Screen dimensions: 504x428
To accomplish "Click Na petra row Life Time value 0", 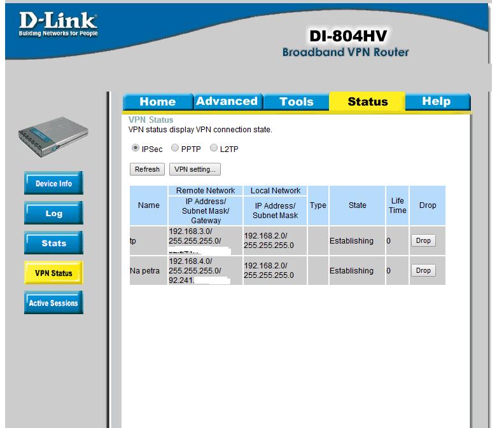I will (x=389, y=271).
